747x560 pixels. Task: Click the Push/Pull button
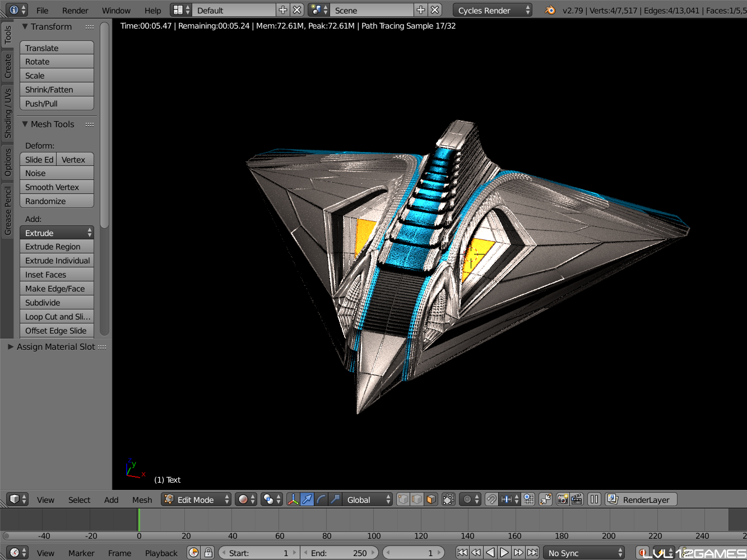(57, 104)
